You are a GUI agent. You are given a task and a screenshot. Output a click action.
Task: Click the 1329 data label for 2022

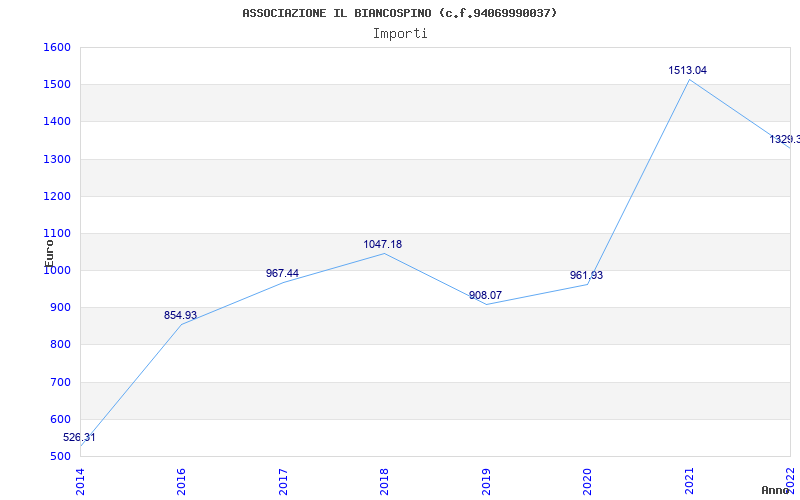(784, 139)
